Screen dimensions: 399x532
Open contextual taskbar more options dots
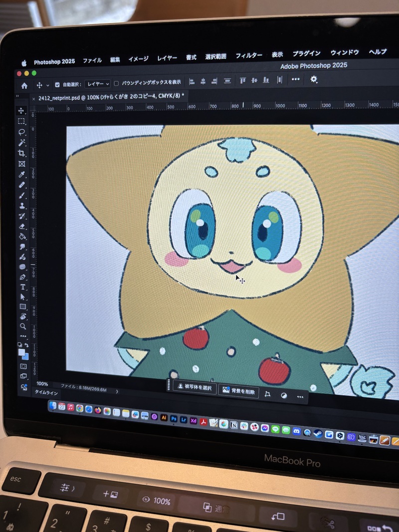coord(300,397)
